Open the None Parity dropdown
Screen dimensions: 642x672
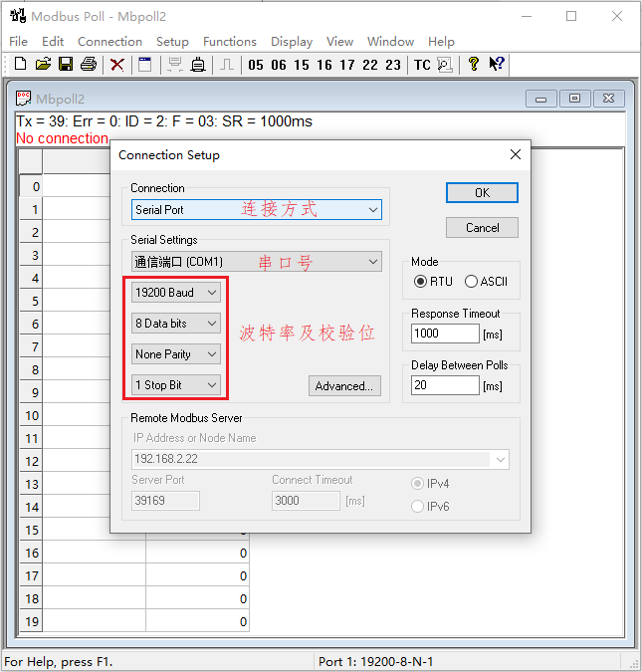coord(176,354)
